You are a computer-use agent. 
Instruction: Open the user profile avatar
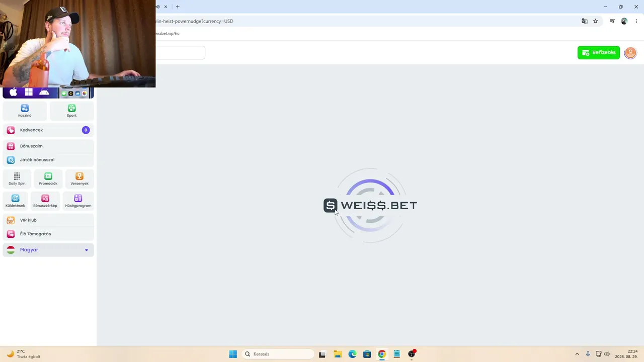tap(630, 52)
